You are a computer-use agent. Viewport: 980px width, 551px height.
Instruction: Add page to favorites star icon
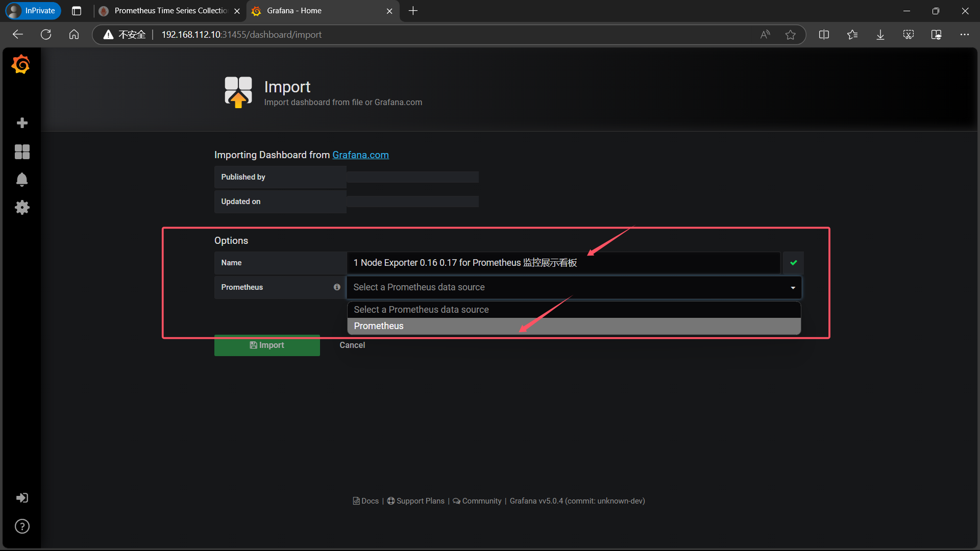pos(790,35)
